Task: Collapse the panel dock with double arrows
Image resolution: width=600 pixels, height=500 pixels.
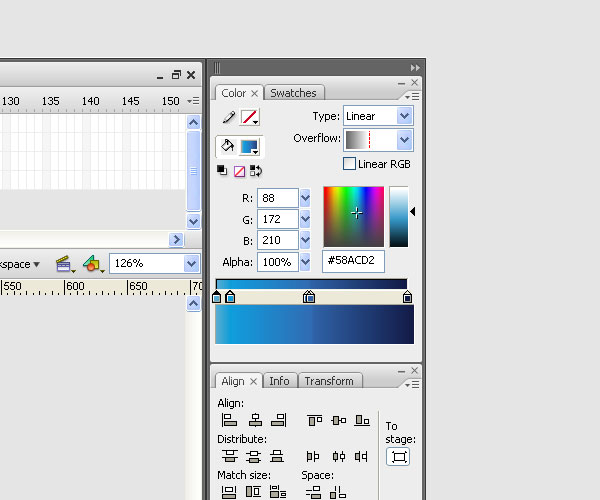Action: [x=415, y=68]
